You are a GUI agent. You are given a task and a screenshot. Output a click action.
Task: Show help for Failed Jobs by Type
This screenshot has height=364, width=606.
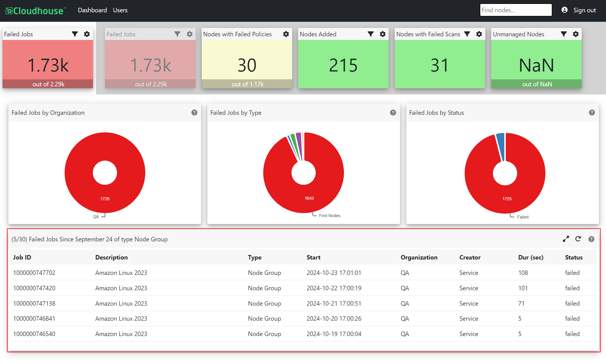click(393, 113)
